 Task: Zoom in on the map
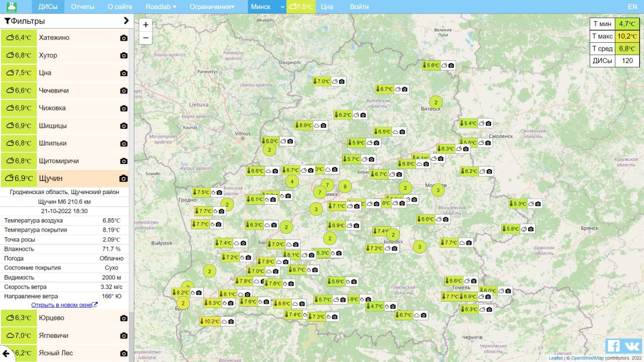pos(146,25)
